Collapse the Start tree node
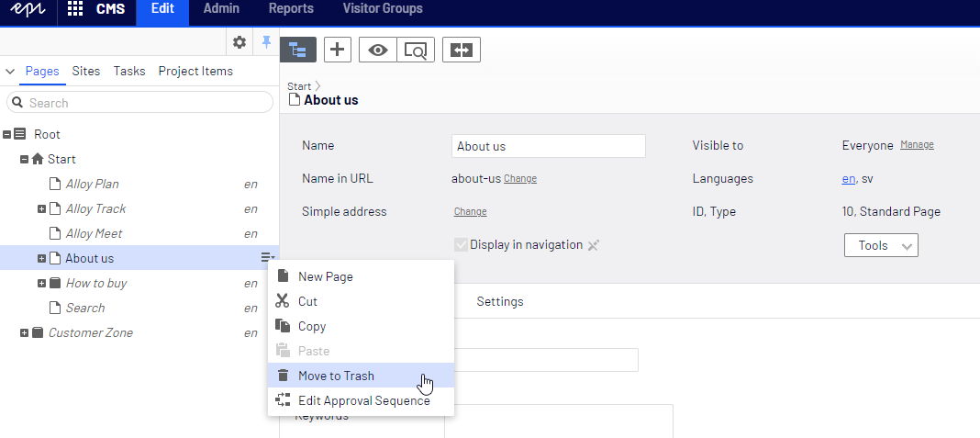 [25, 160]
